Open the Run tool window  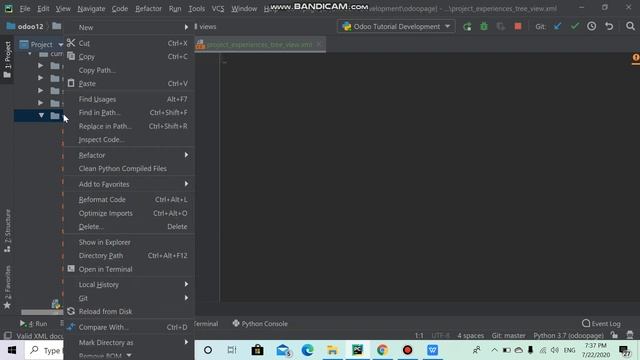click(x=34, y=323)
